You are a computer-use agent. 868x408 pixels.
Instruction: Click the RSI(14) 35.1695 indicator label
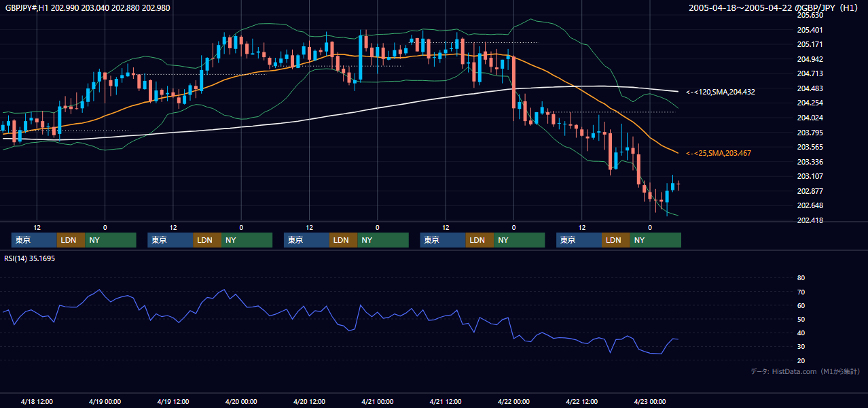pyautogui.click(x=30, y=258)
